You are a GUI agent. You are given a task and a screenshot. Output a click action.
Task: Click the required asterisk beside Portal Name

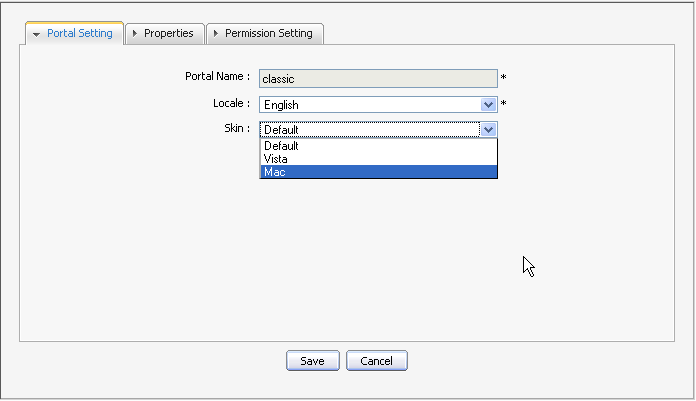pyautogui.click(x=503, y=77)
